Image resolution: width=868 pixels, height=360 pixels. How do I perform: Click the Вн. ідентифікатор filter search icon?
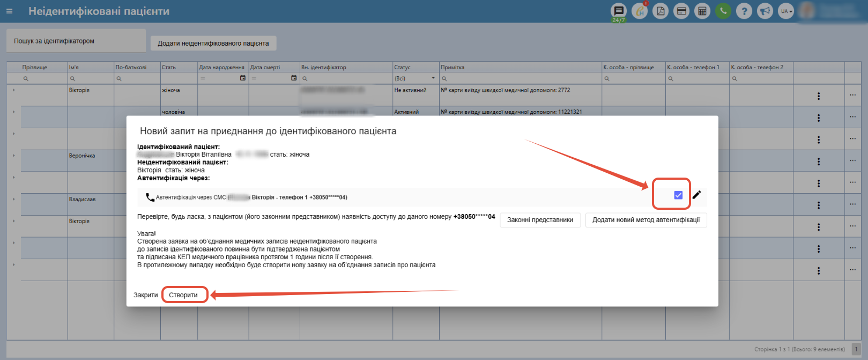pos(305,79)
